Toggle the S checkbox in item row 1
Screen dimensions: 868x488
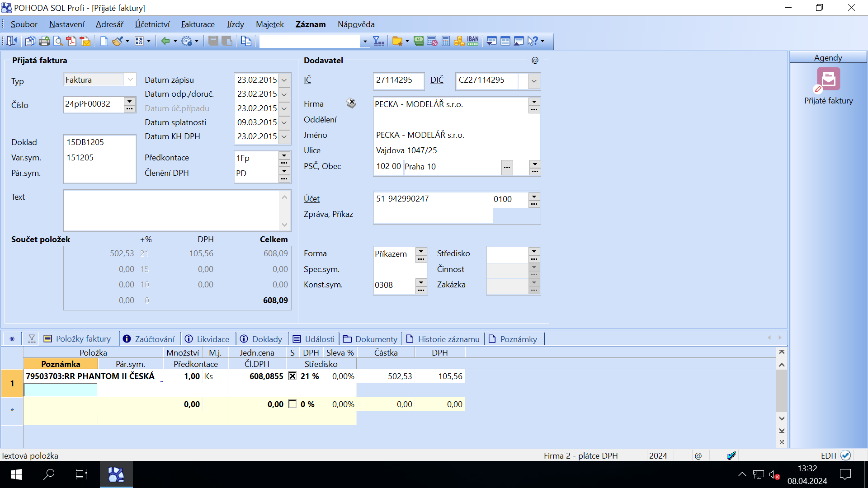[x=292, y=376]
